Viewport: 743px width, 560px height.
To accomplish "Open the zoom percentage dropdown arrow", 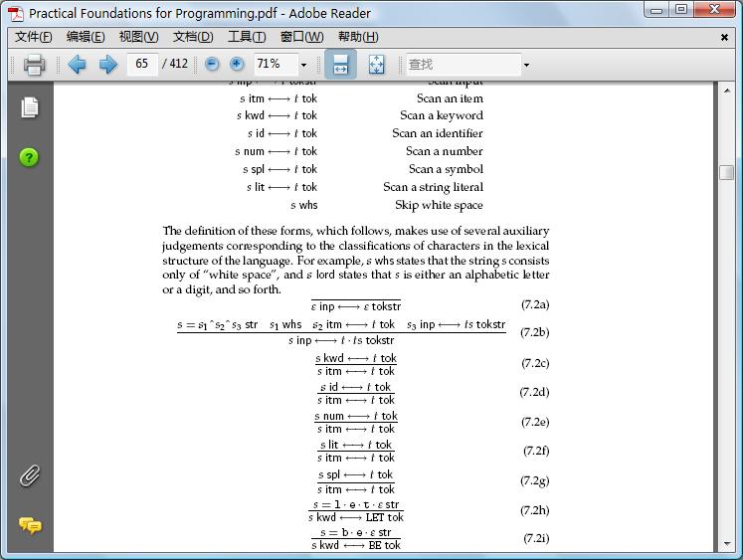I will point(303,65).
